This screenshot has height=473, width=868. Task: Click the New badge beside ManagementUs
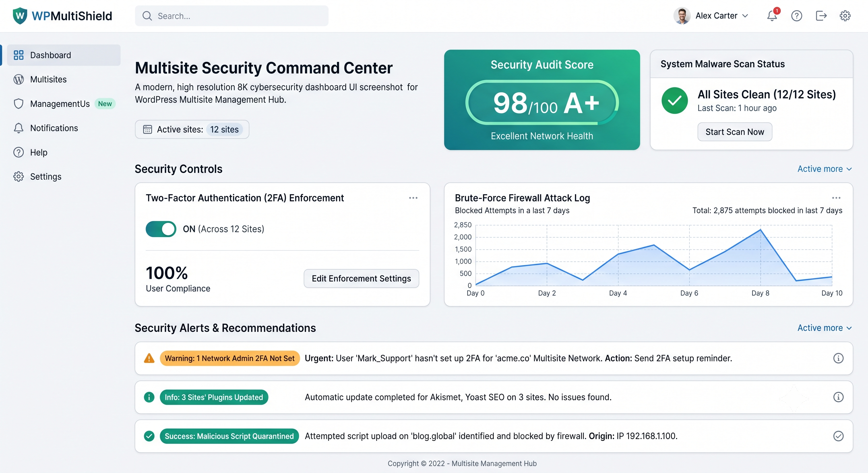(105, 104)
